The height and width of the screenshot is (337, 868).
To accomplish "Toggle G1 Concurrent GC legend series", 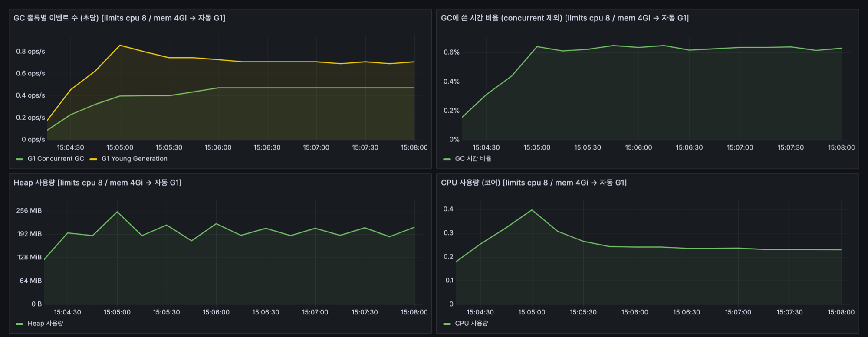I will pos(56,159).
